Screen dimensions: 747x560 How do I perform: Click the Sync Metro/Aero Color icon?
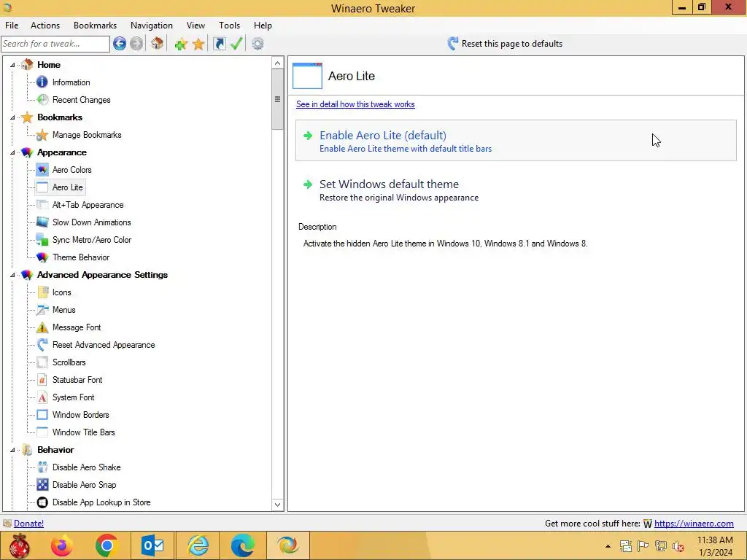(42, 239)
